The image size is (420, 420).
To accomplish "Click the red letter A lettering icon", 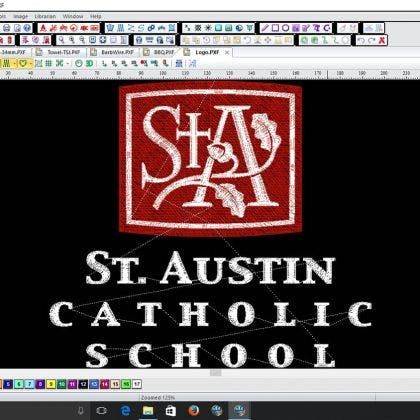I will click(x=43, y=28).
